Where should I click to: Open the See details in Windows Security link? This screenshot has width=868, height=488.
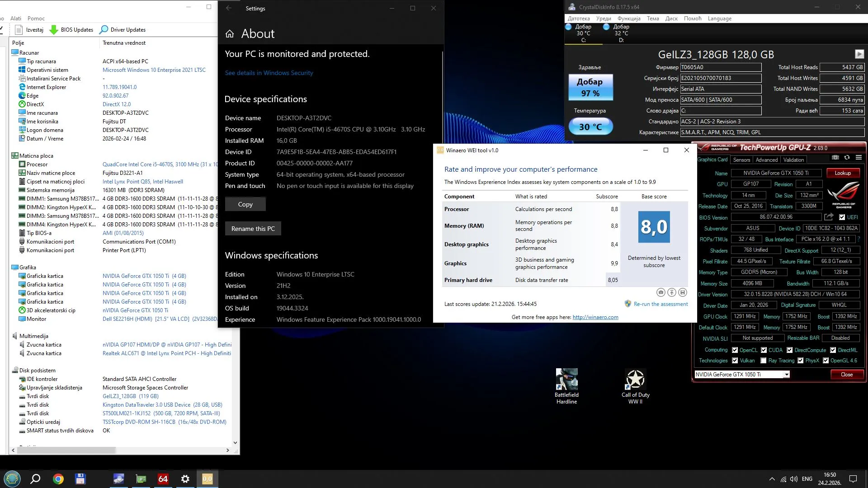(269, 73)
